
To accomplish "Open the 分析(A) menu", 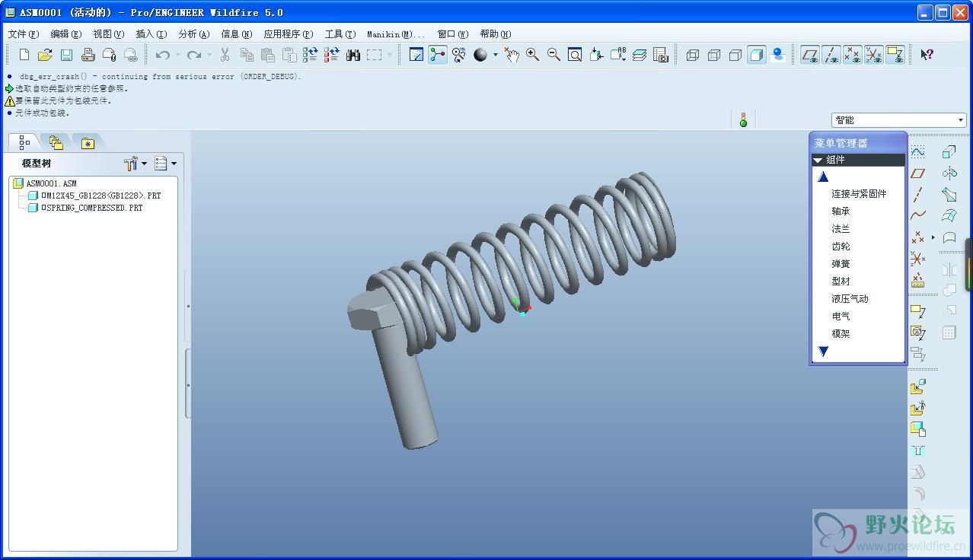I will click(193, 34).
